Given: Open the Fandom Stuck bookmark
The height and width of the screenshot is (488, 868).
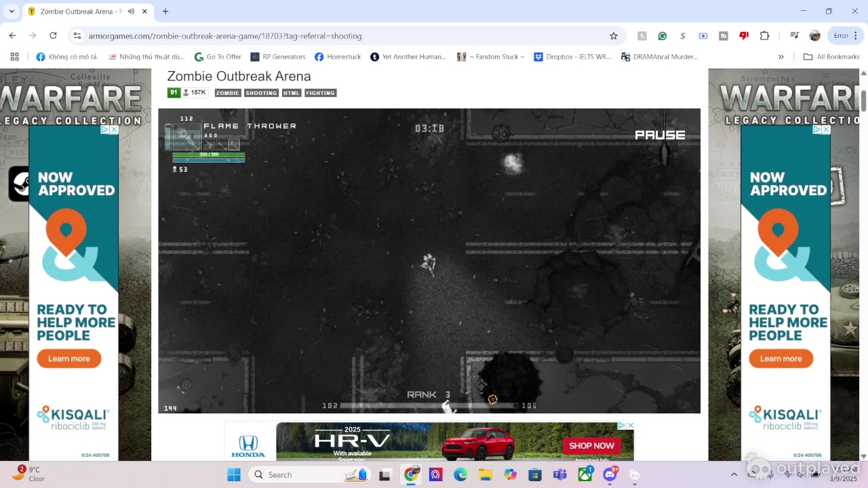Looking at the screenshot, I should 490,57.
